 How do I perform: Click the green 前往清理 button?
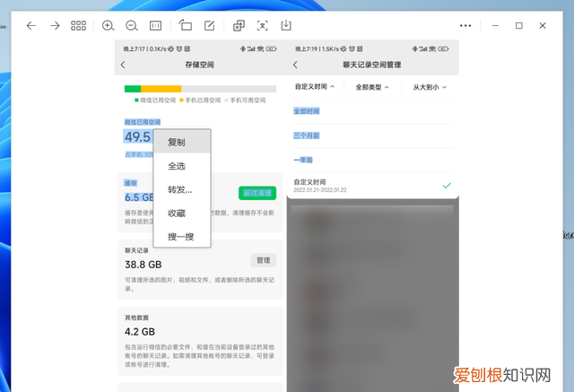click(257, 193)
